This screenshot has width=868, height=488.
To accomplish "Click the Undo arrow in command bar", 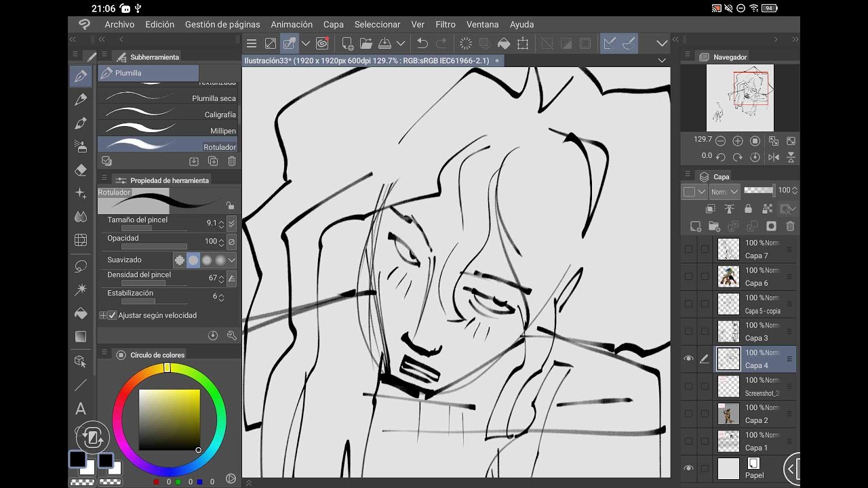I will (422, 43).
